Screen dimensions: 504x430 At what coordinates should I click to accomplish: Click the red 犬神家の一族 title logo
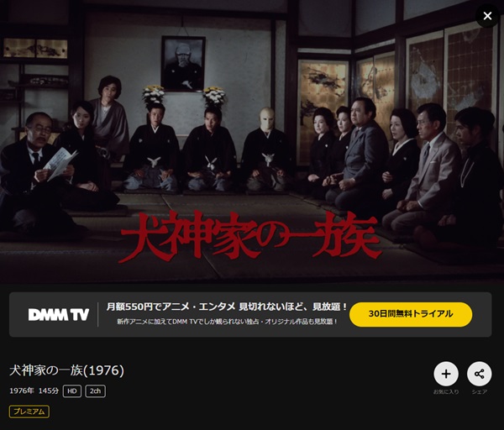250,236
